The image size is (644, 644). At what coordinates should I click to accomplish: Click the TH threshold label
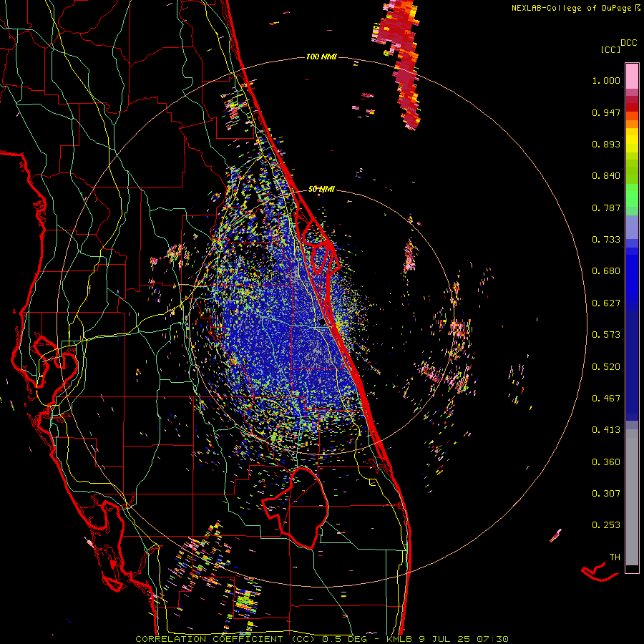[615, 557]
